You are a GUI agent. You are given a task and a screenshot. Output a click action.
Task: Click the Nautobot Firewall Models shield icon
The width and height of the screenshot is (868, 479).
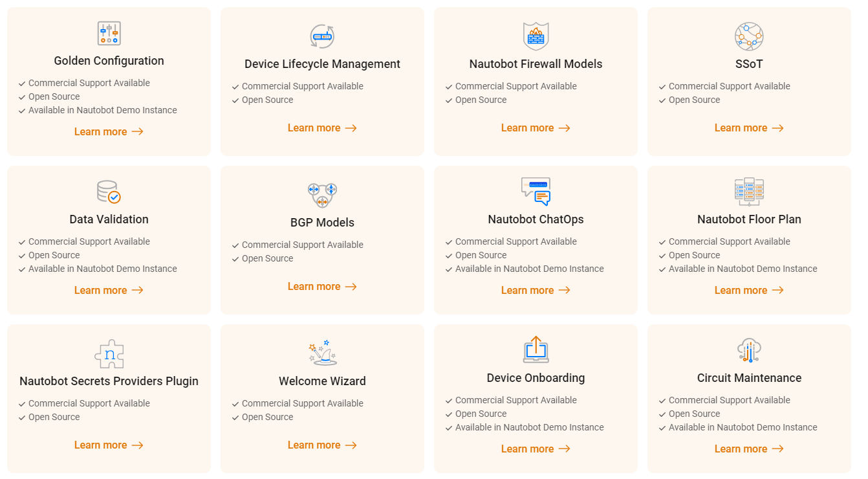pos(536,36)
